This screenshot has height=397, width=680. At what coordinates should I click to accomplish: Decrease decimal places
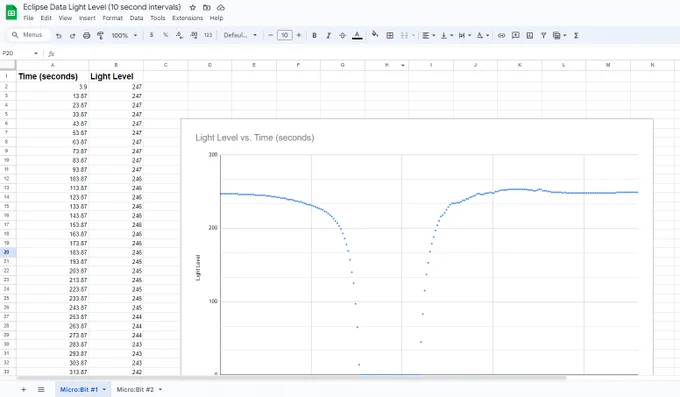179,35
